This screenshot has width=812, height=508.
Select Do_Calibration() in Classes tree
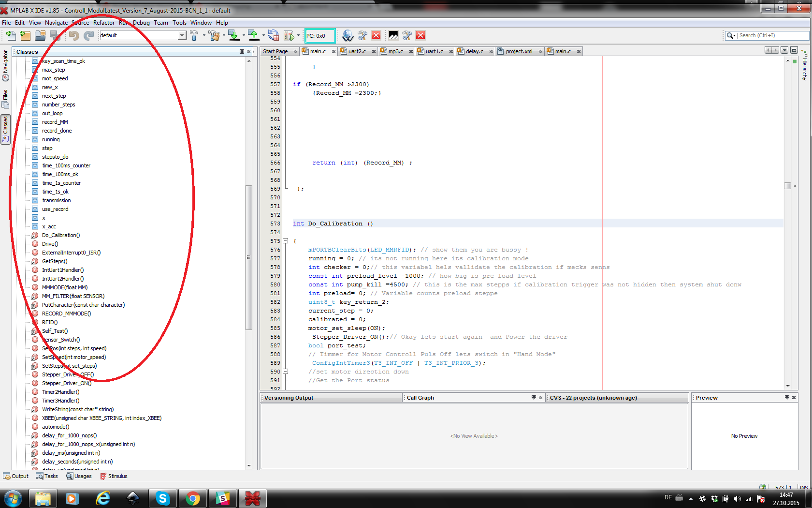click(x=61, y=235)
